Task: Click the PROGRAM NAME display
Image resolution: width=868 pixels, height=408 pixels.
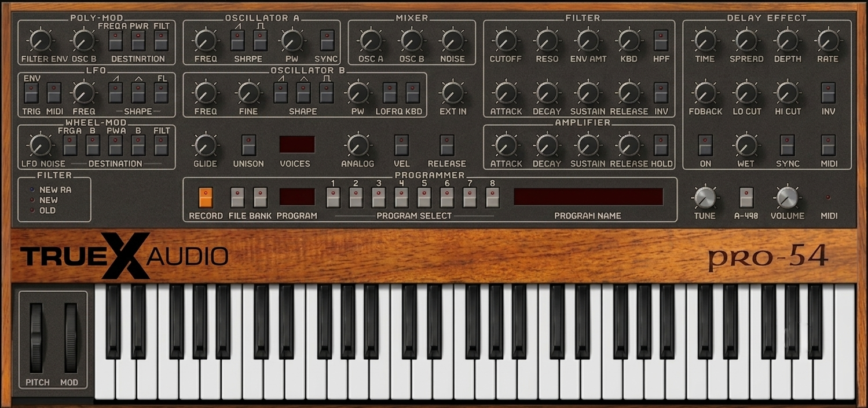Action: pos(588,196)
